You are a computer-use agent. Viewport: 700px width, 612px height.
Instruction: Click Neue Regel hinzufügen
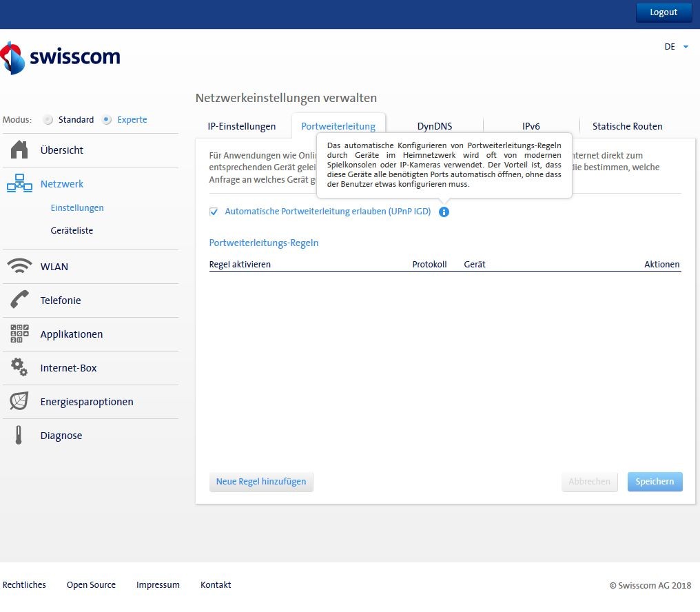click(260, 481)
